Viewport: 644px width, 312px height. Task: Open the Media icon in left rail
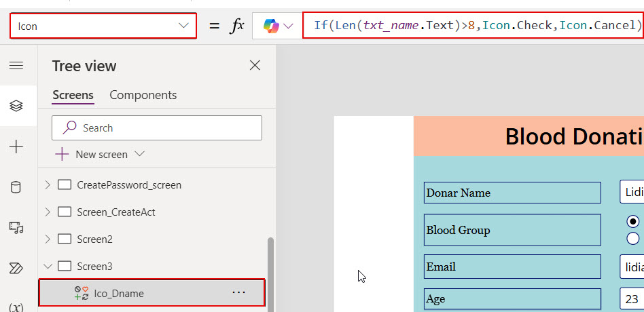point(16,227)
